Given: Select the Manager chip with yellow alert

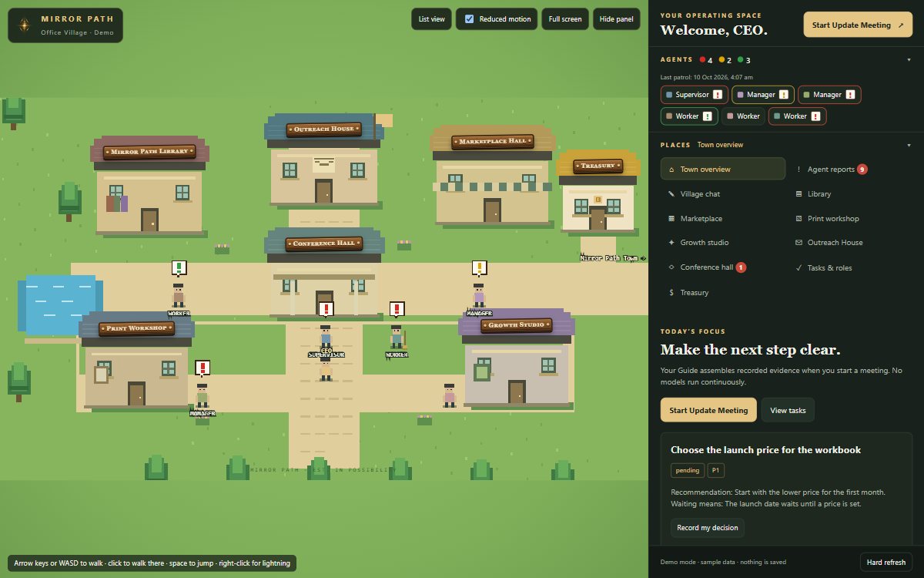Looking at the screenshot, I should tap(762, 95).
